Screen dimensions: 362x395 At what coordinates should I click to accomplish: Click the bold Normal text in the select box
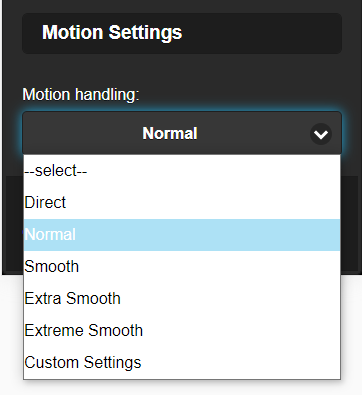click(170, 133)
